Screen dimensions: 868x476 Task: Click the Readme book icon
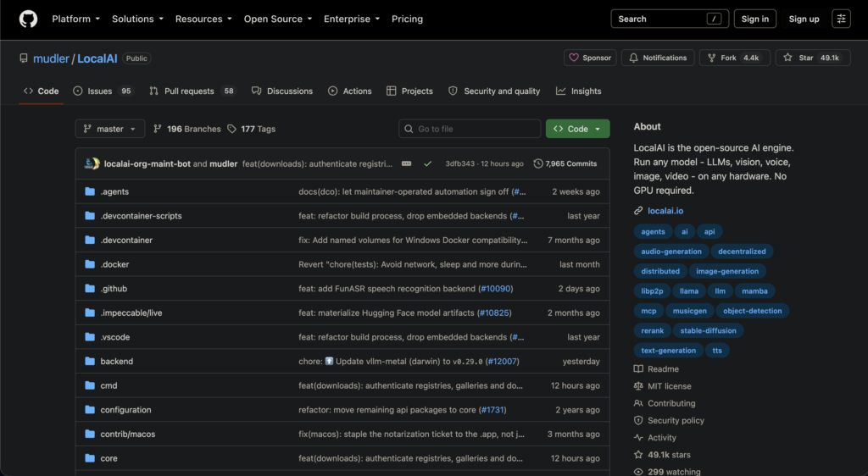click(638, 368)
